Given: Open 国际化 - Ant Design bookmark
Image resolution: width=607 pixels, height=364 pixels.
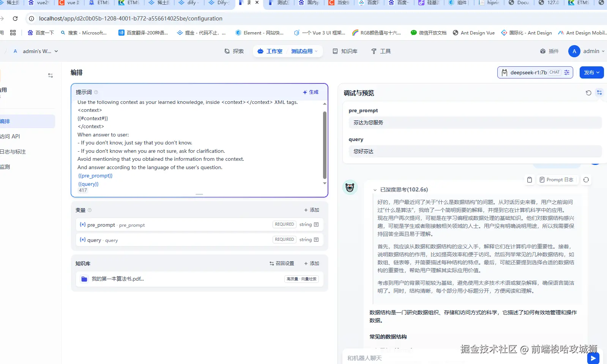Looking at the screenshot, I should point(527,33).
